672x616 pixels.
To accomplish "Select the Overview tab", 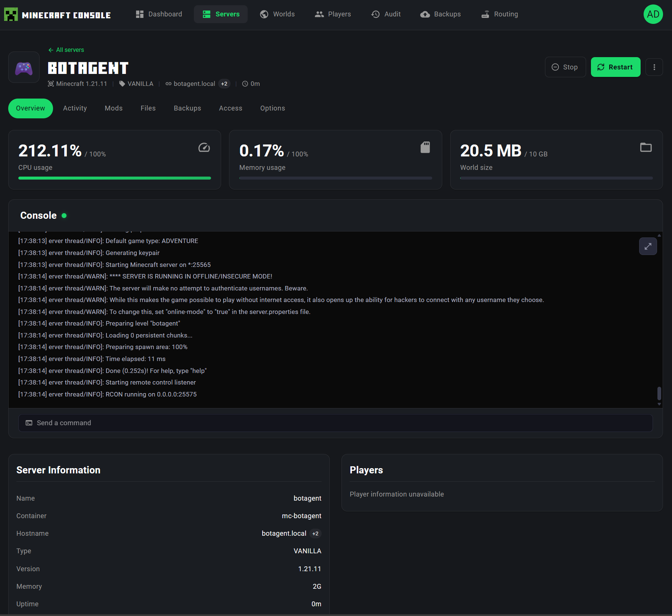I will pyautogui.click(x=31, y=108).
